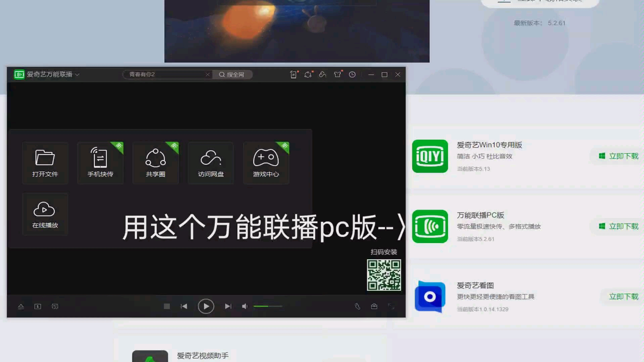Open the 访问网盘 cloud drive tile
Viewport: 644px width, 362px height.
click(211, 163)
